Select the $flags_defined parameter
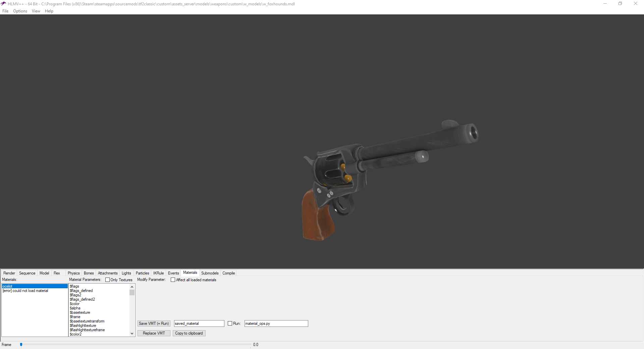This screenshot has width=644, height=349. point(99,291)
